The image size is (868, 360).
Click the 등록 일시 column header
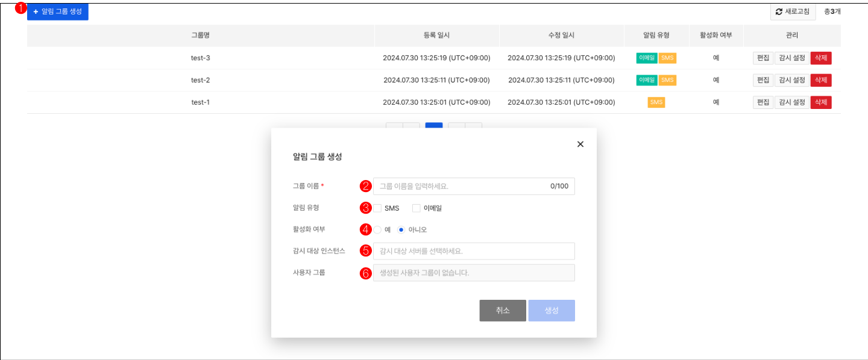click(437, 36)
